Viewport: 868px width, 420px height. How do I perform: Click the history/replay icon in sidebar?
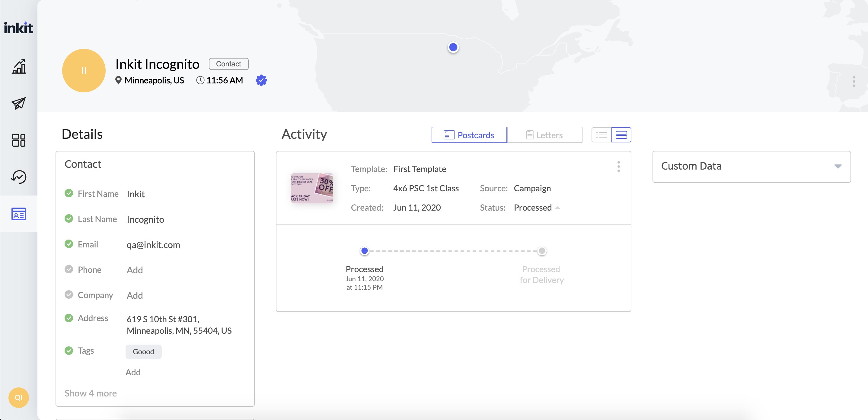pos(18,177)
